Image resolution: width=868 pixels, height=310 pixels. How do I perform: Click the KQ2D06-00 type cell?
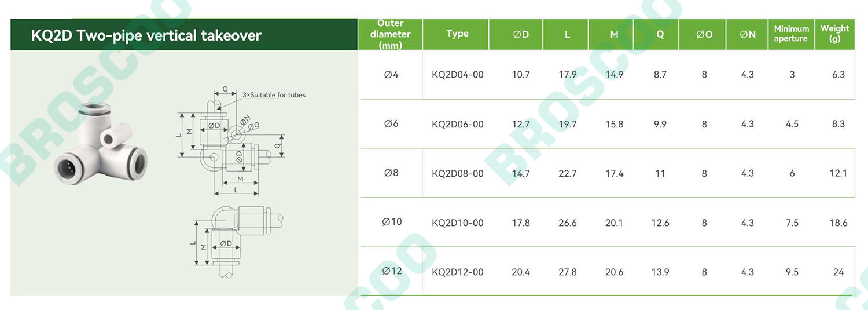pyautogui.click(x=458, y=124)
